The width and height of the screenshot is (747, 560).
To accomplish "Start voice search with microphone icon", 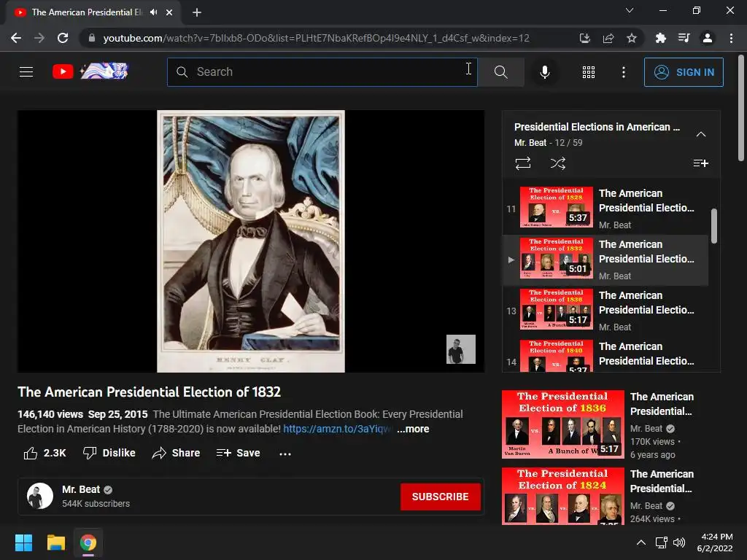I will (x=544, y=72).
